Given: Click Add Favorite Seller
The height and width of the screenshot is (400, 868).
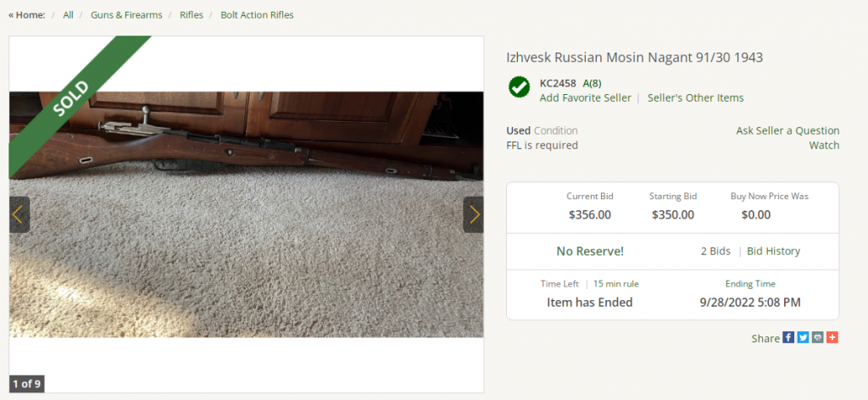Looking at the screenshot, I should pyautogui.click(x=585, y=97).
